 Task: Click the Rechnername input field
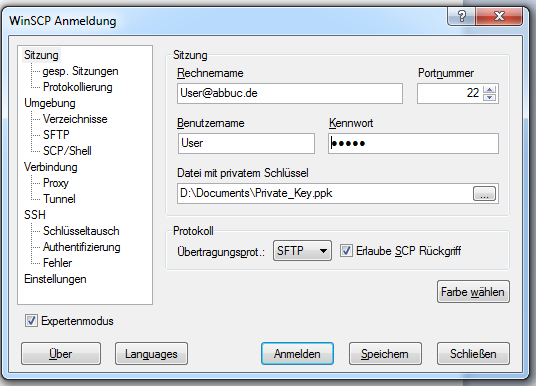coord(290,93)
